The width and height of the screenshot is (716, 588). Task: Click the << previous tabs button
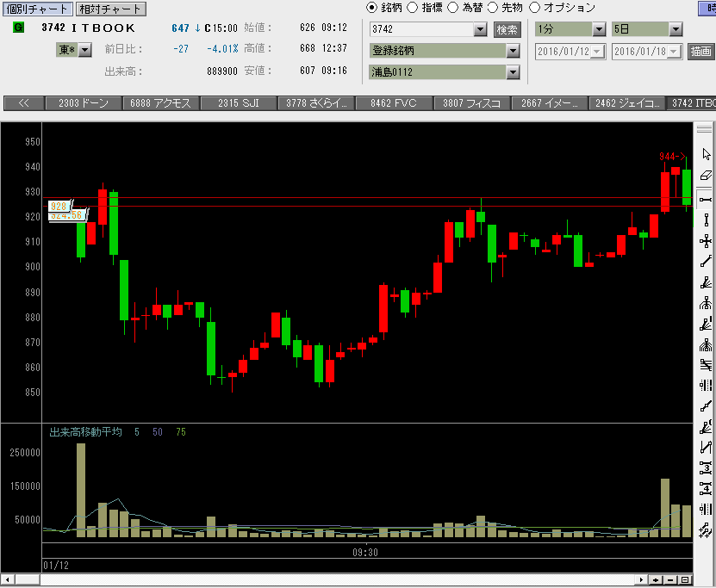pyautogui.click(x=24, y=103)
